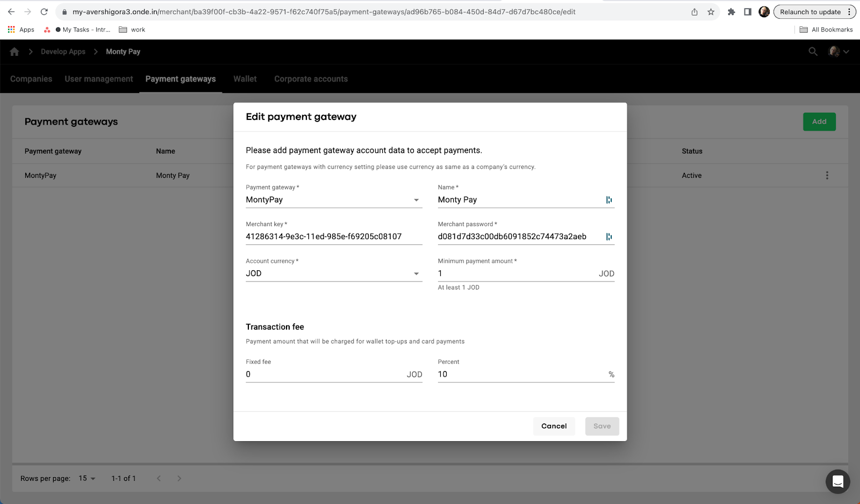This screenshot has width=860, height=504.
Task: Click the Payment gateway column header
Action: tap(53, 151)
